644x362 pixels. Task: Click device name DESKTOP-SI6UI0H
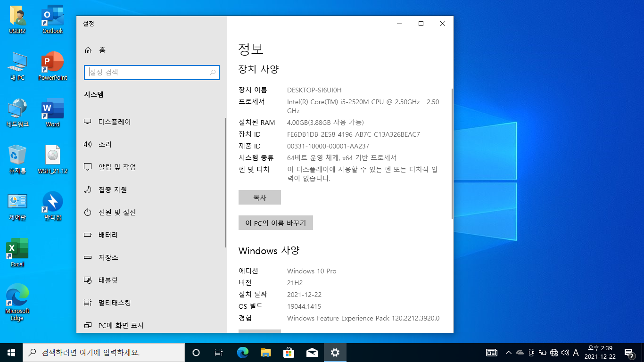314,90
